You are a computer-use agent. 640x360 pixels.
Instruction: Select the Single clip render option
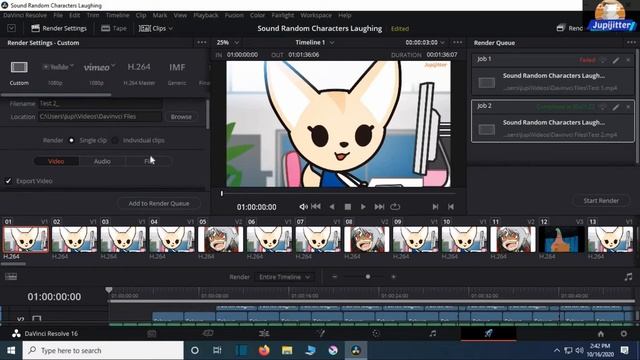[x=71, y=140]
